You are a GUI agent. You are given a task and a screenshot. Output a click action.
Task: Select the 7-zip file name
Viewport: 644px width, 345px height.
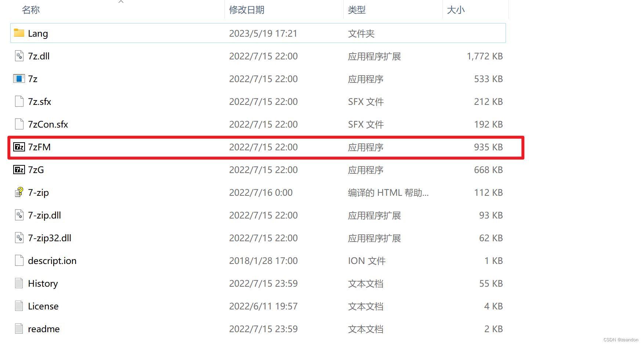(38, 193)
